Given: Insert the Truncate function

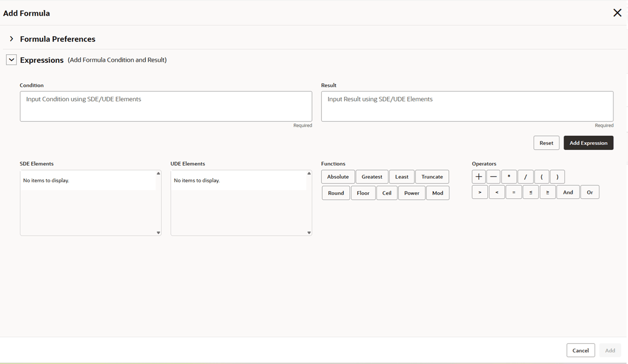Looking at the screenshot, I should pos(432,177).
